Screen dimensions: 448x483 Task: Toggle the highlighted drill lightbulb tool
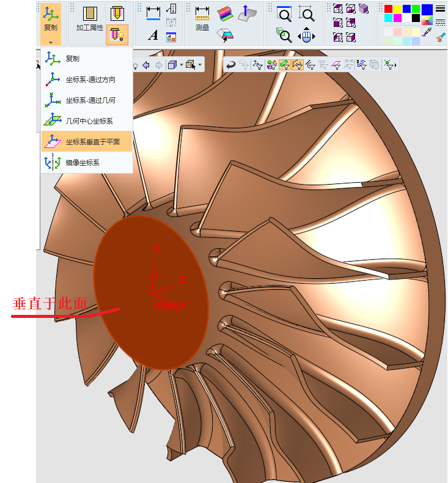click(x=117, y=35)
